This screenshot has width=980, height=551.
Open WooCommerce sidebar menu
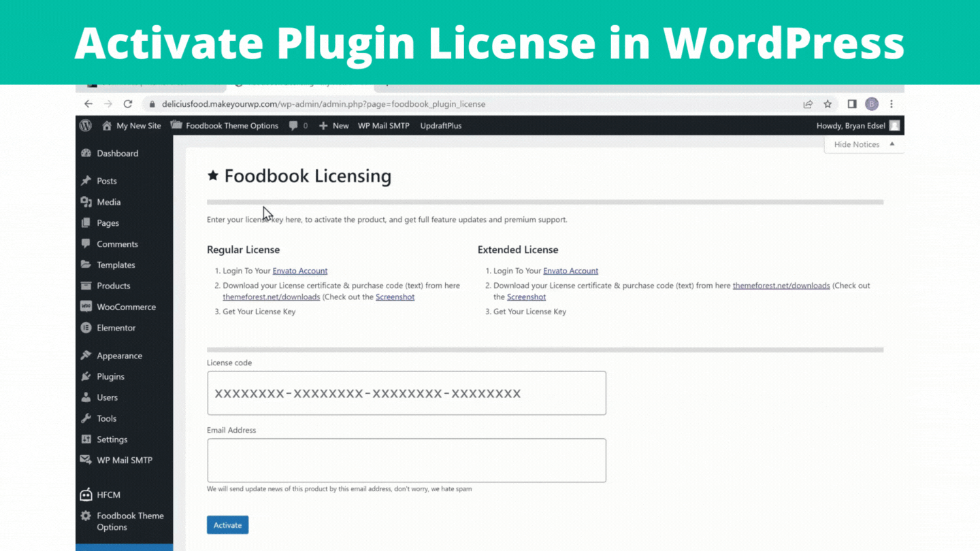126,307
